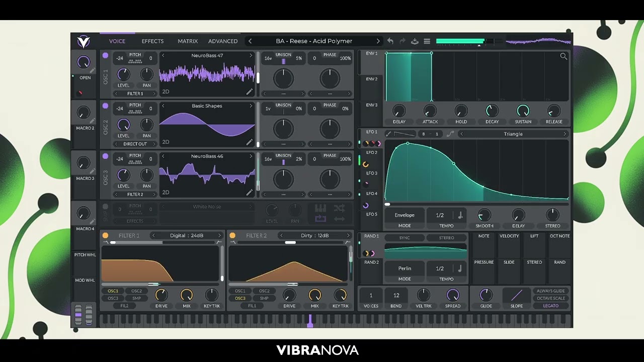Click the Macro 2 edit pencil icon
This screenshot has width=644, height=362.
pos(93,121)
